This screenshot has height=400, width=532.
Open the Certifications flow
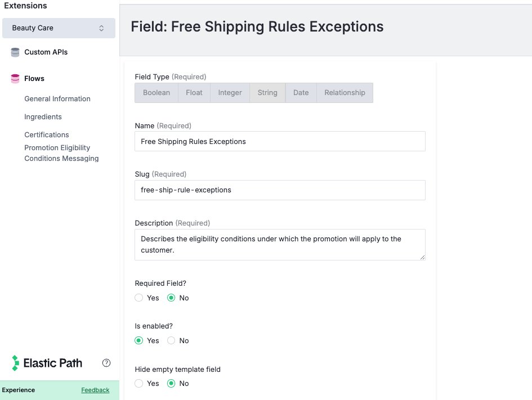46,134
